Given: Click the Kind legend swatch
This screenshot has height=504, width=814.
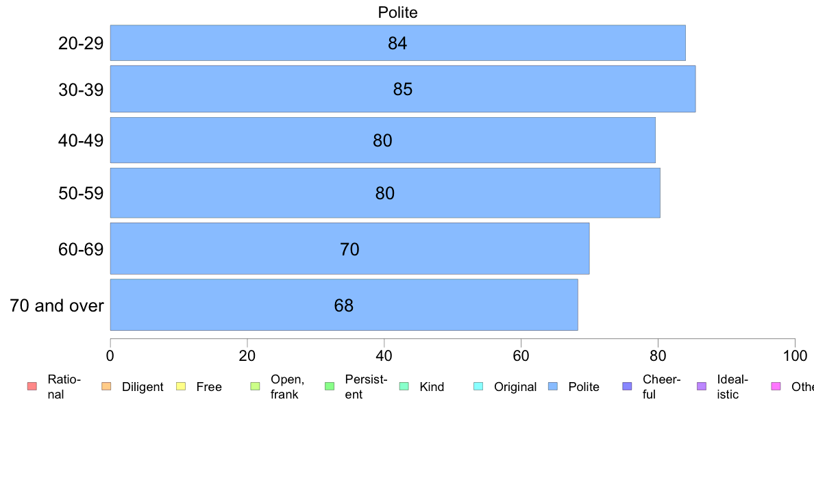Looking at the screenshot, I should pyautogui.click(x=404, y=386).
